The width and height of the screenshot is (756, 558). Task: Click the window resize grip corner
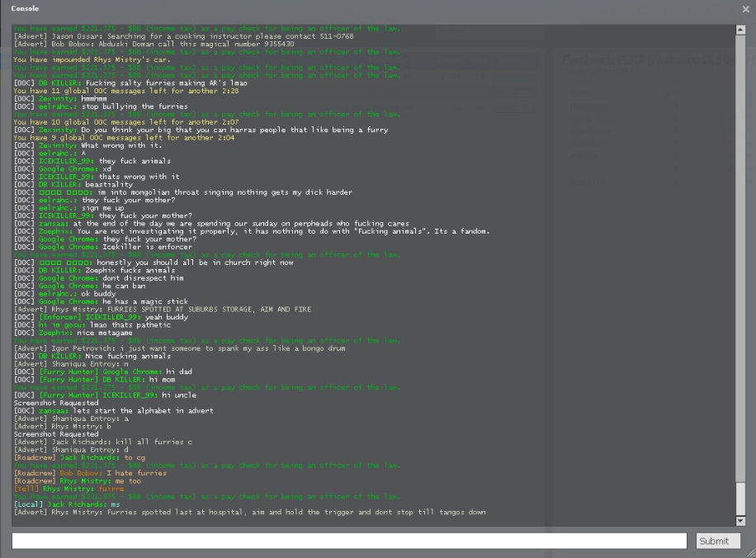[751, 553]
